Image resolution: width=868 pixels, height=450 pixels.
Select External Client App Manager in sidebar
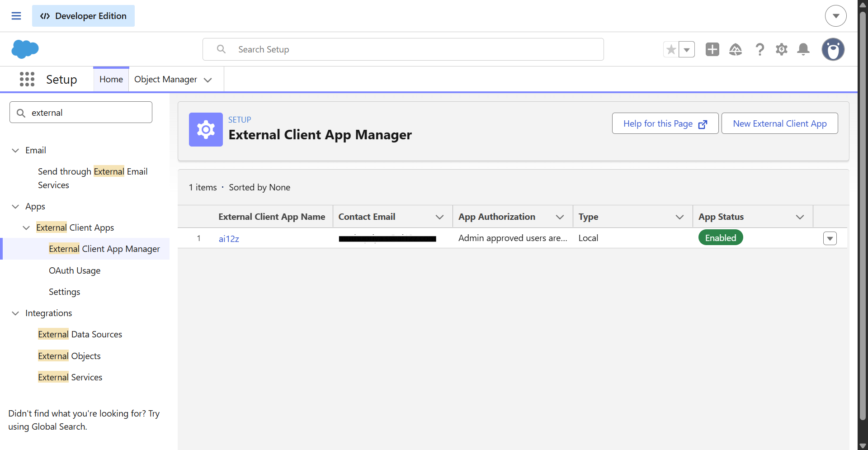click(104, 249)
